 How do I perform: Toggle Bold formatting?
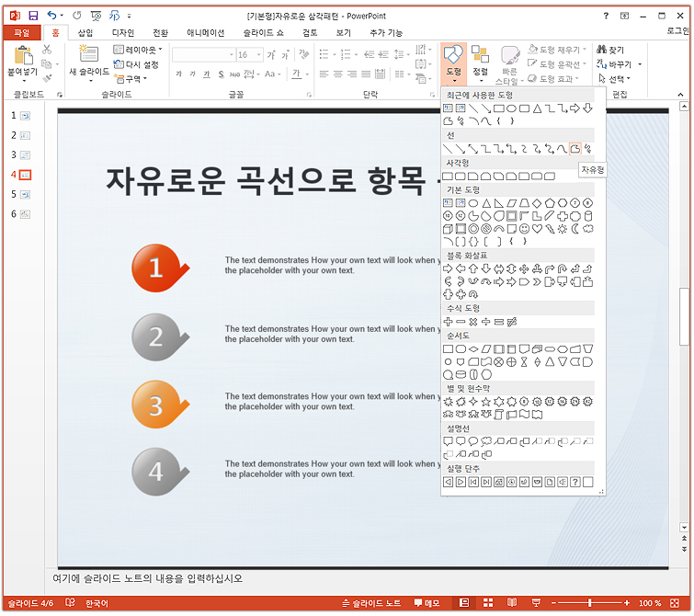[179, 74]
